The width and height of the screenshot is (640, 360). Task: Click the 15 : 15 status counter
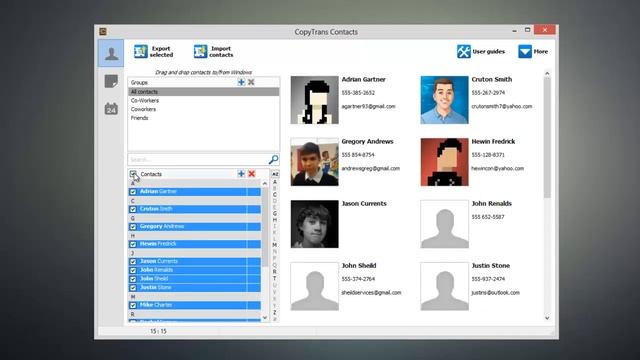tap(158, 331)
